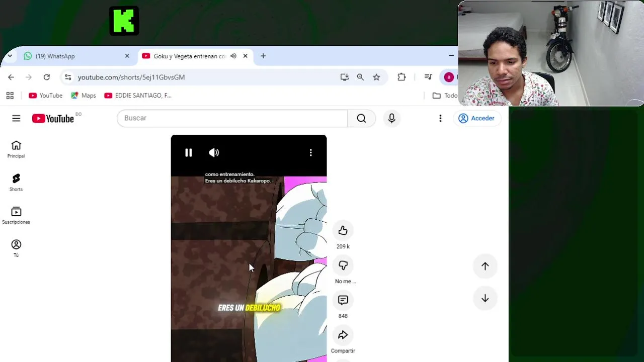Open the Maps bookmark

pyautogui.click(x=84, y=96)
